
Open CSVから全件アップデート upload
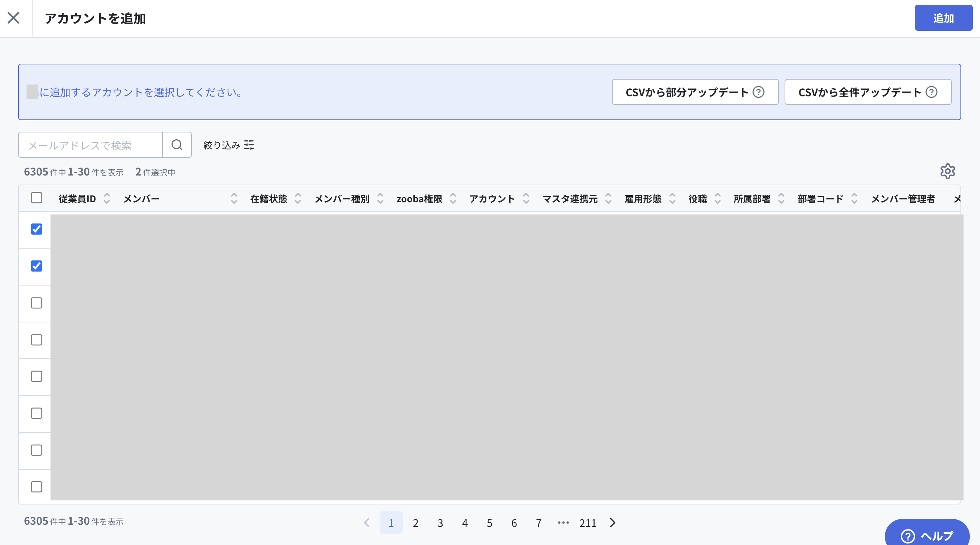click(x=867, y=92)
